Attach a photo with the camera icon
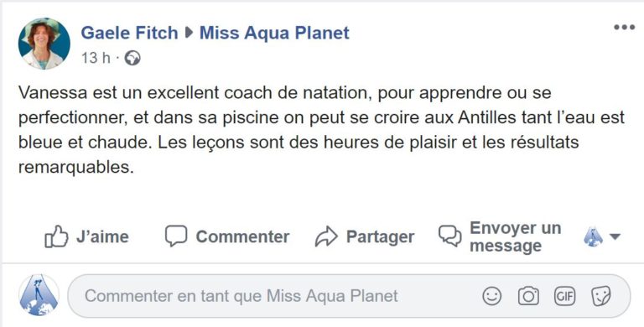 tap(528, 296)
